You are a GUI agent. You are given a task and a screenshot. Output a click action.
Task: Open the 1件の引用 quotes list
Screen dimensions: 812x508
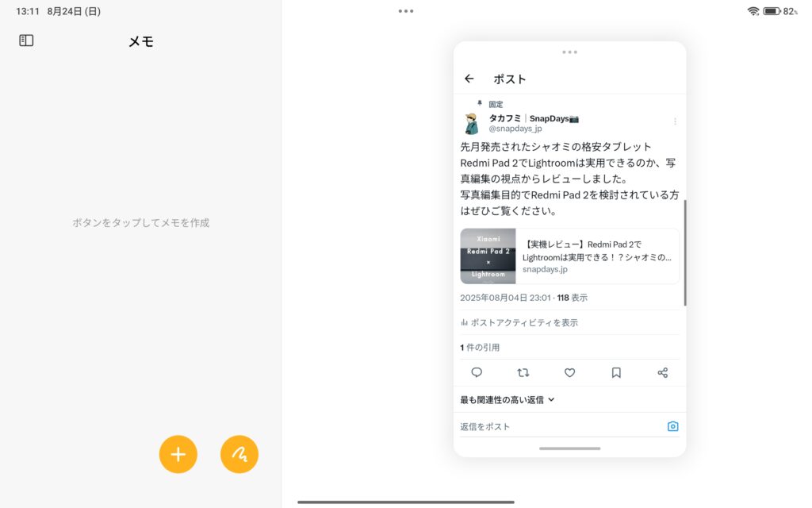pyautogui.click(x=479, y=347)
